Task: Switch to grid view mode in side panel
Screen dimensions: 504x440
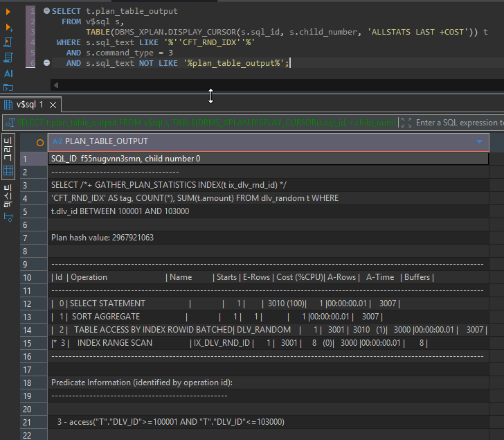Action: [8, 157]
